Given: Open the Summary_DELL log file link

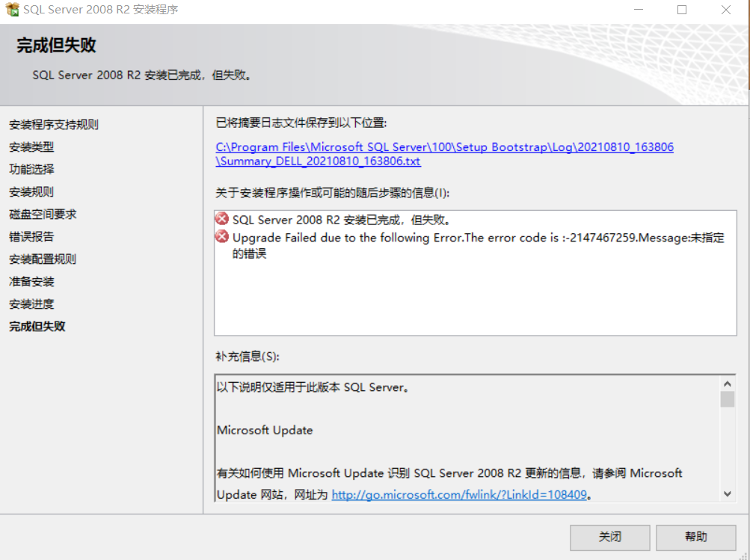Looking at the screenshot, I should point(444,154).
